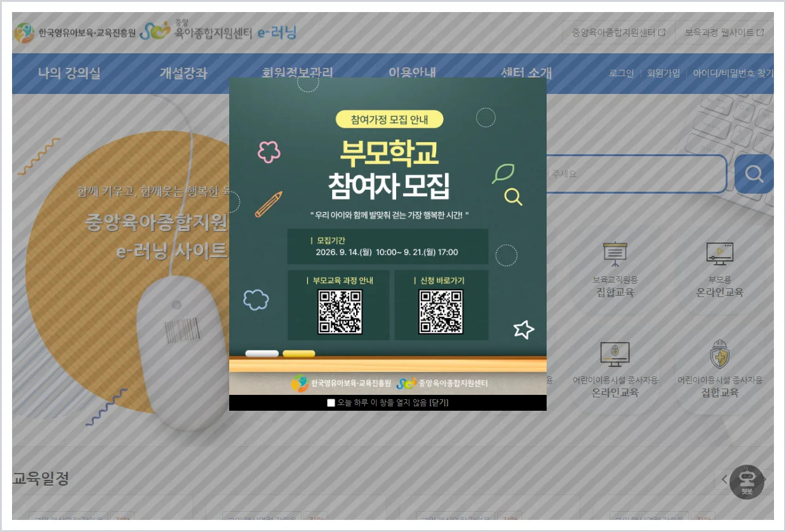786x532 pixels.
Task: Click the 부모교육 과정 안내 QR code
Action: pyautogui.click(x=340, y=312)
